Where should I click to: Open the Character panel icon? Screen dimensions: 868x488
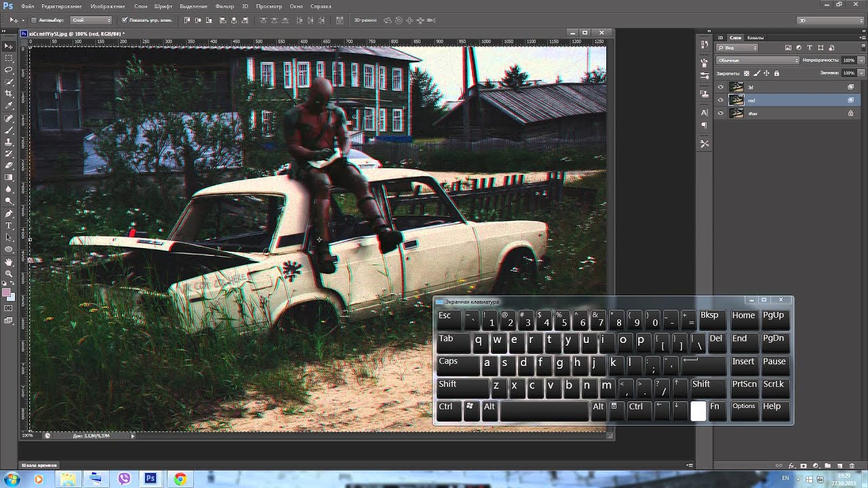pyautogui.click(x=705, y=113)
